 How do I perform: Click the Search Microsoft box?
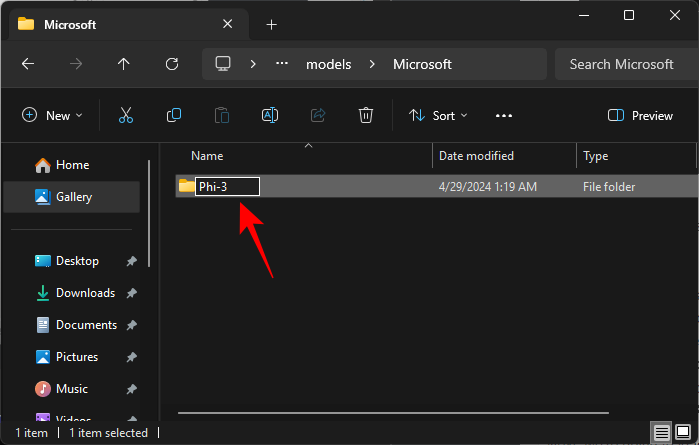pos(627,64)
